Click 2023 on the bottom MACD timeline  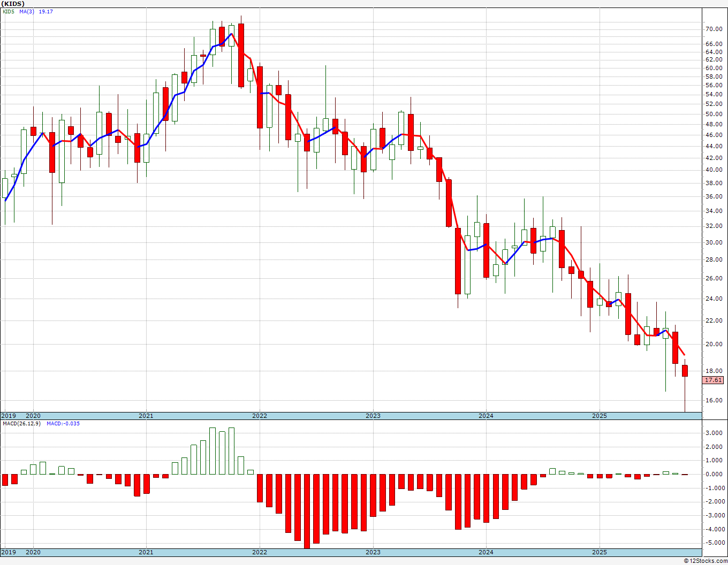coord(373,552)
